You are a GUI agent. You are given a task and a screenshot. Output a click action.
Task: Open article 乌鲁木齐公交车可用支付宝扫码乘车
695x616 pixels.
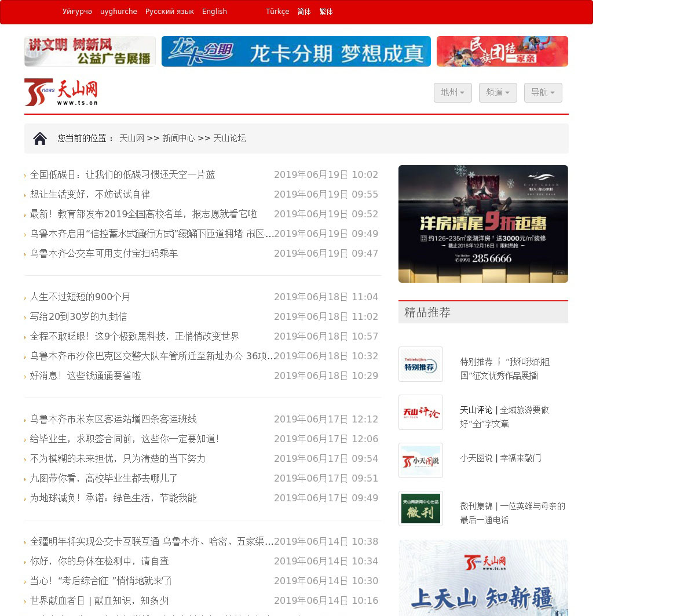click(x=104, y=254)
